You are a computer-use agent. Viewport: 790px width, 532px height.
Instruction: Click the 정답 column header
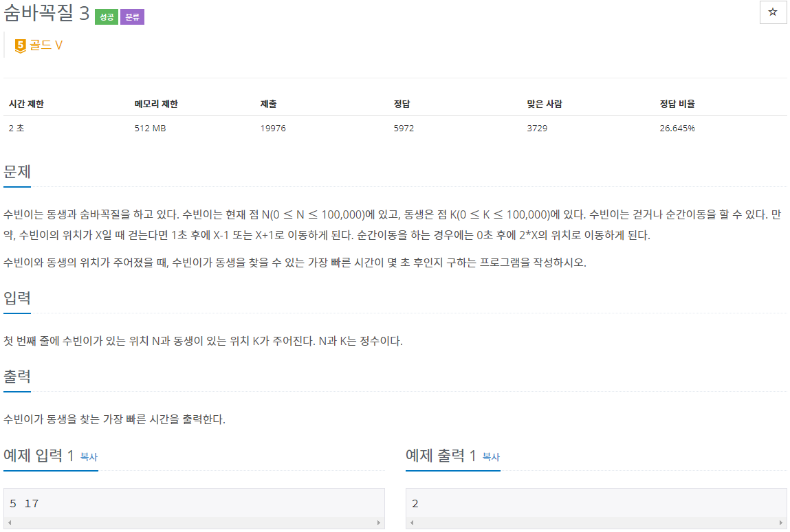(402, 104)
